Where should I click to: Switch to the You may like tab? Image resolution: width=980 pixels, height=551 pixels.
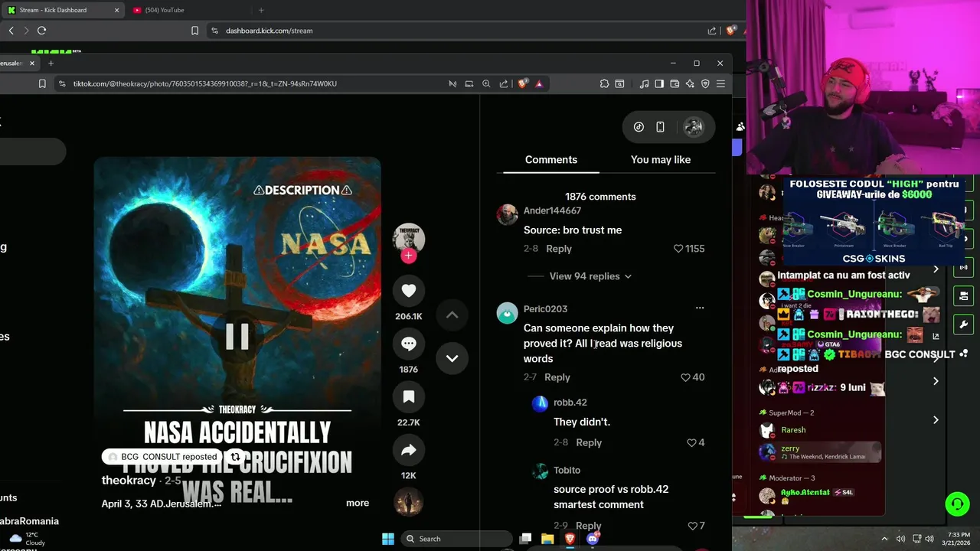(x=661, y=159)
